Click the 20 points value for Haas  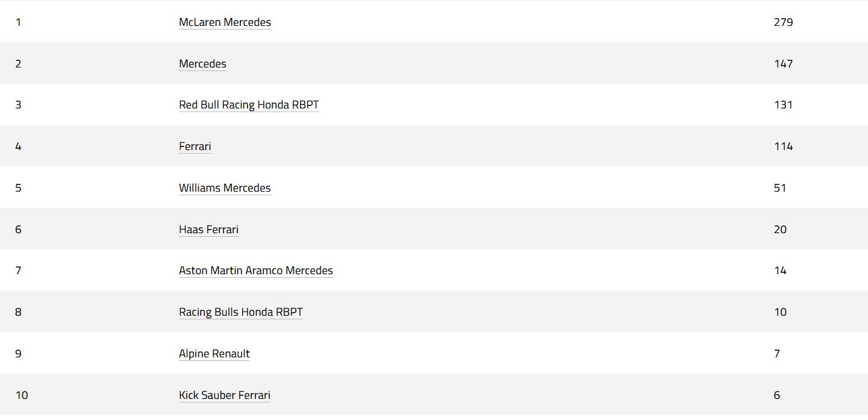[781, 230]
